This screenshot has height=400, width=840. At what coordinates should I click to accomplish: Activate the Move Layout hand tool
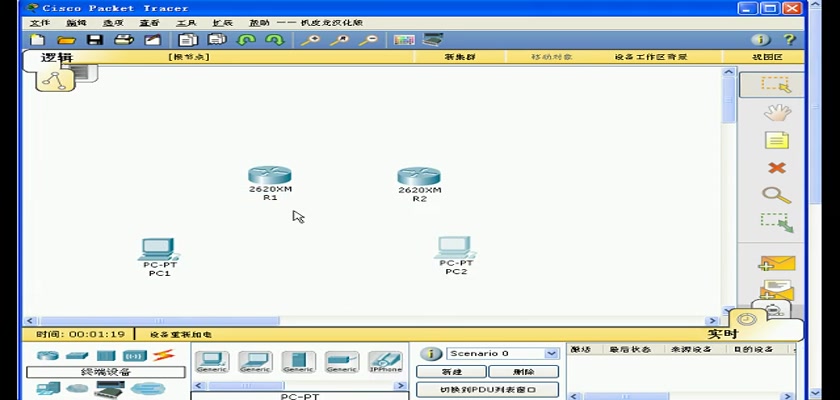tap(776, 113)
